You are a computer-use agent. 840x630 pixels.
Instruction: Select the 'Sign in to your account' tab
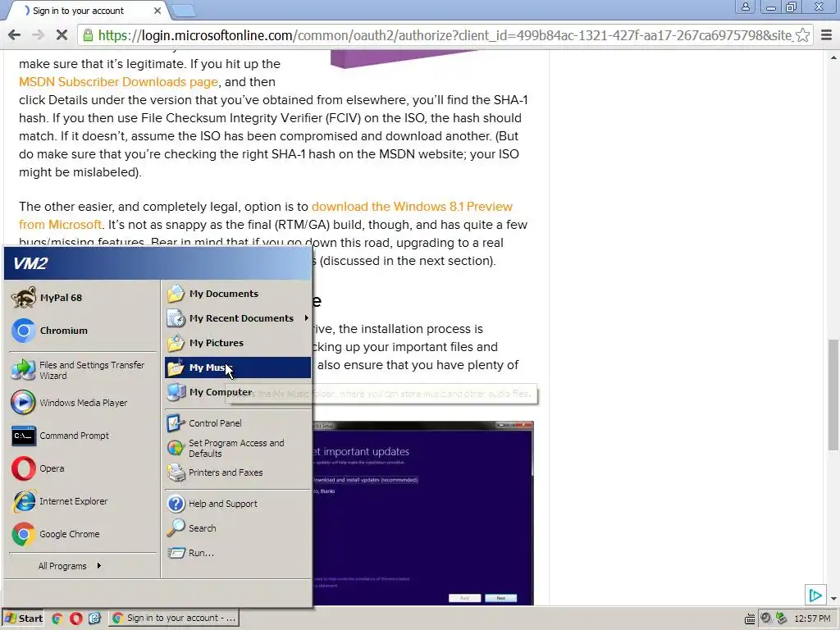tap(89, 11)
